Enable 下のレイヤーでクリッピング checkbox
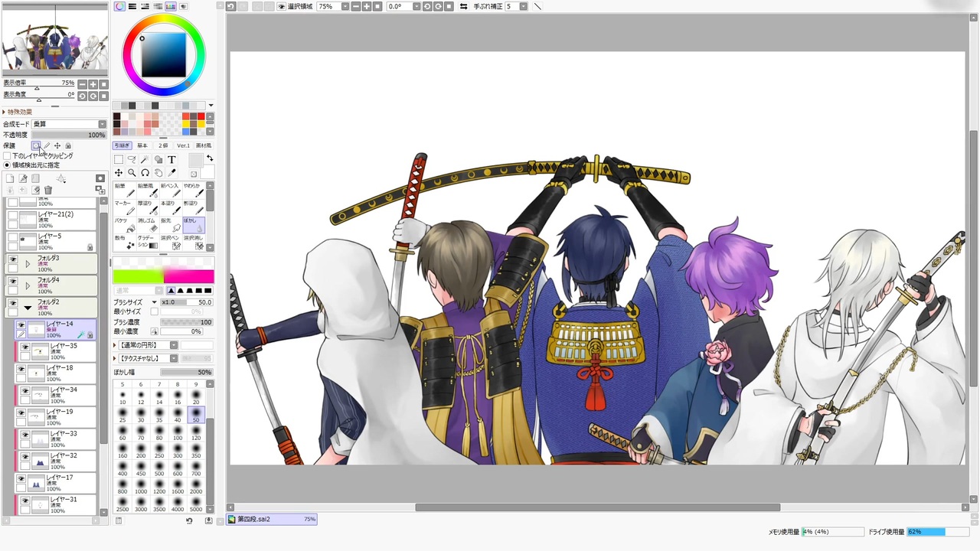Viewport: 980px width, 551px height. pos(7,156)
